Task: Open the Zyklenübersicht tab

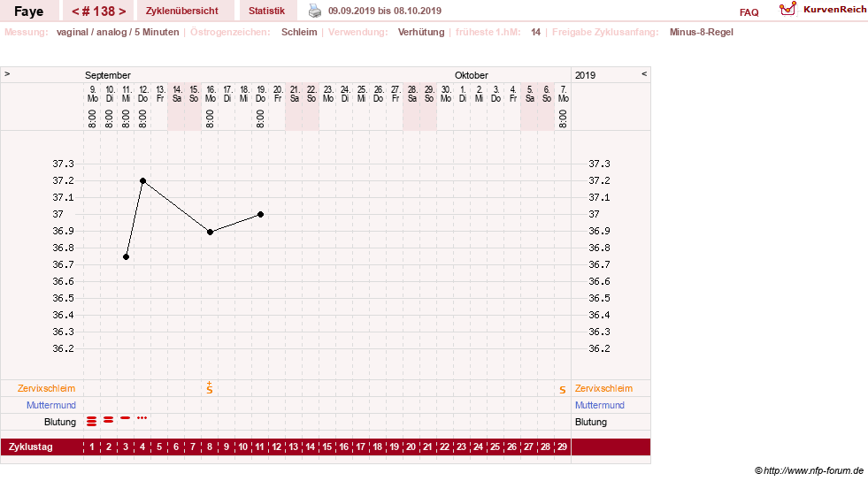Action: (182, 11)
